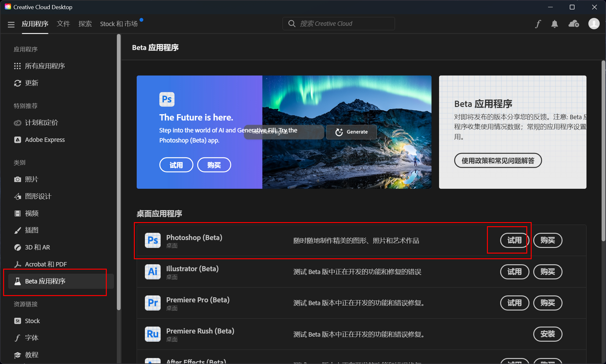Click the Premiere Rush (Beta) app name

click(200, 331)
